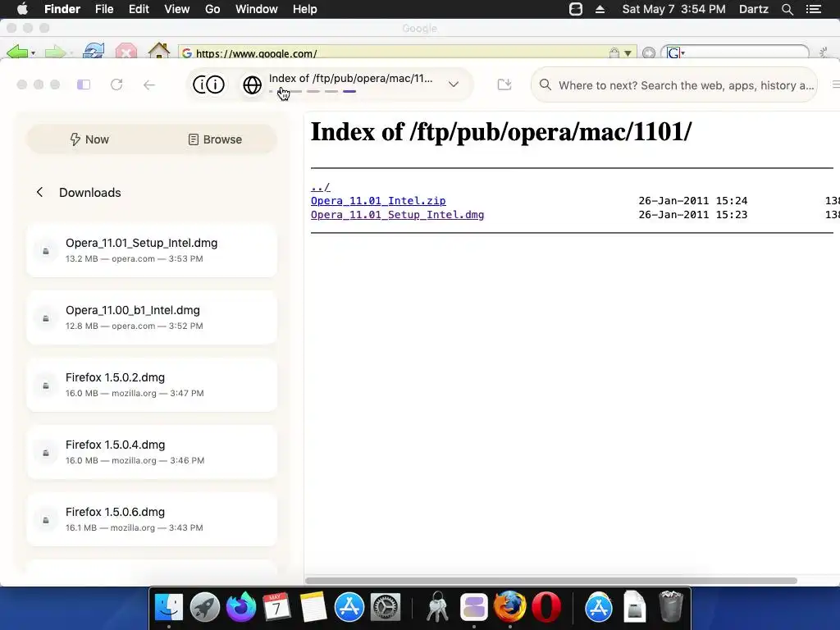Follow the parent directory ../ link
Viewport: 840px width, 630px height.
(321, 187)
